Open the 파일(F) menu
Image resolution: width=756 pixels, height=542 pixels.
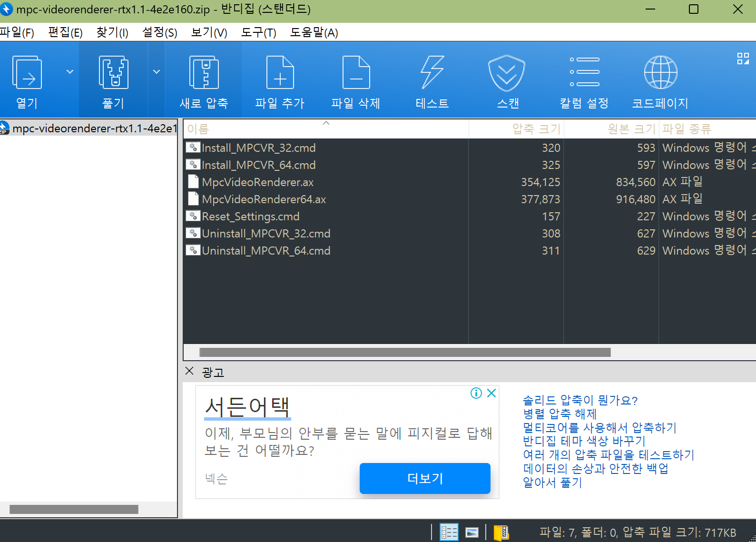(17, 32)
